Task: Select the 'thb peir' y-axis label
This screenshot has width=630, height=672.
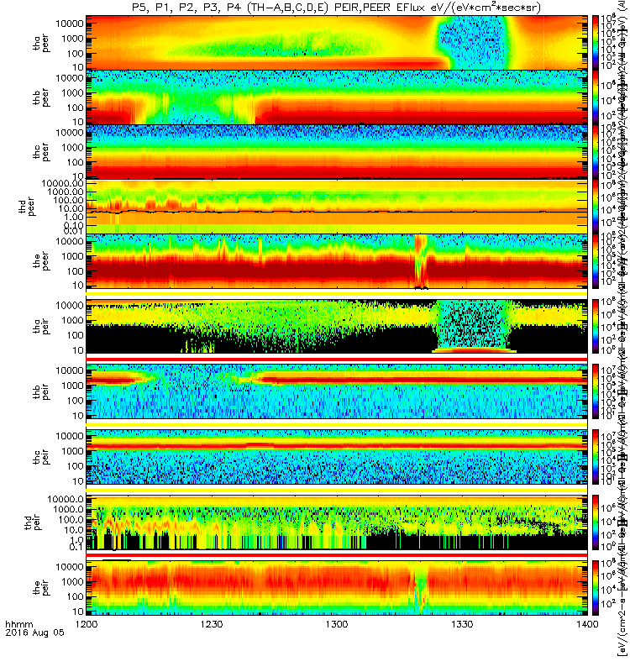Action: (41, 392)
